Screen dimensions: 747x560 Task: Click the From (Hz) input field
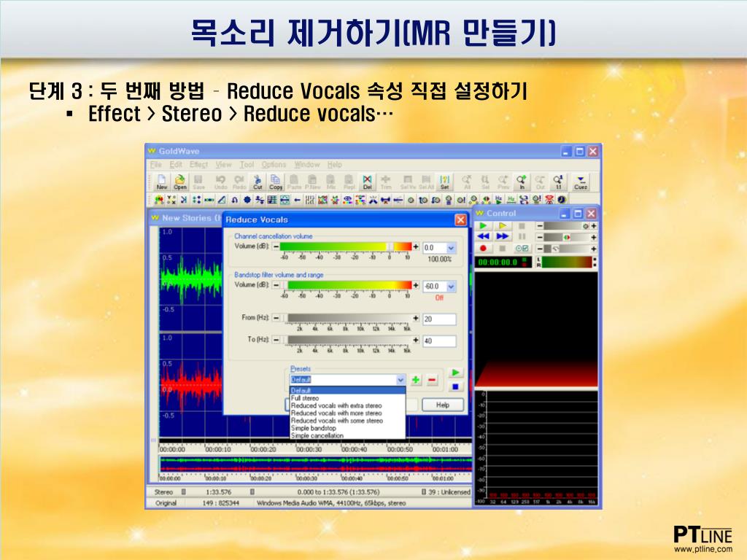point(439,319)
